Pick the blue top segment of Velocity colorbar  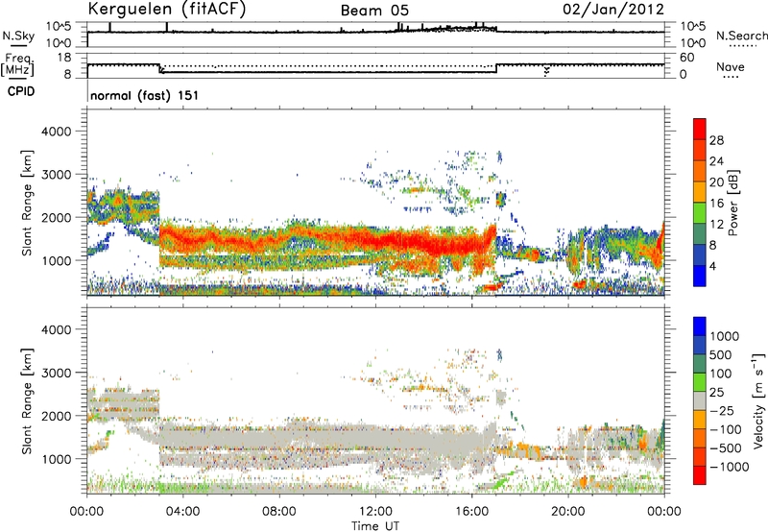point(700,326)
